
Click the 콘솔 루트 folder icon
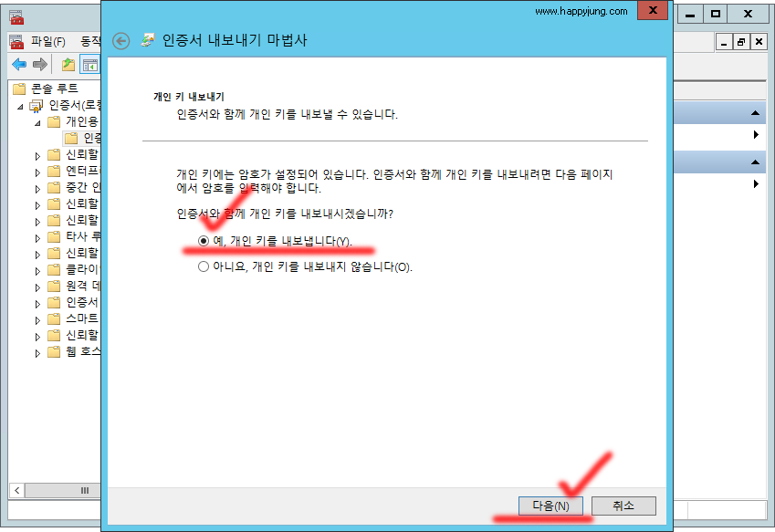[x=19, y=88]
